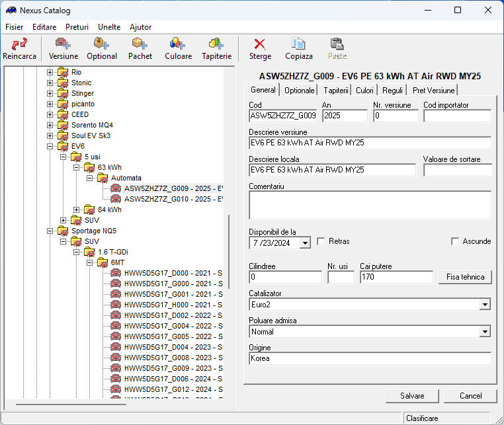Click the Nr. usi input field
The height and width of the screenshot is (425, 504).
coord(341,277)
